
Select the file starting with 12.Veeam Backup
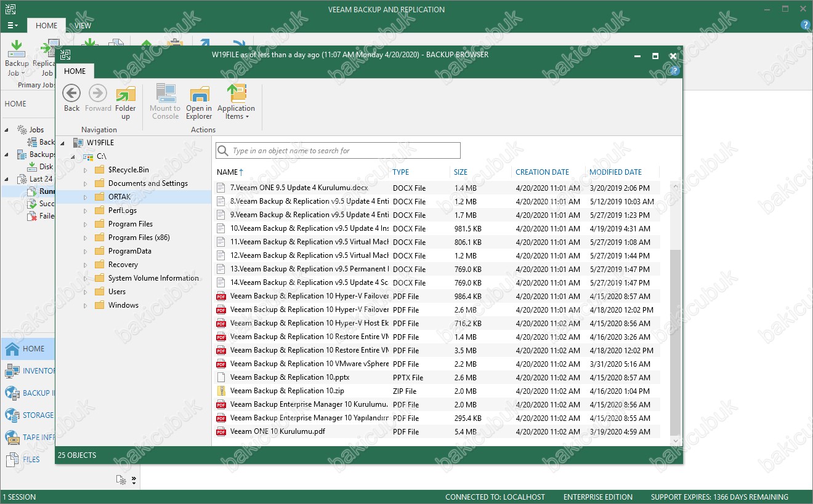[x=310, y=255]
